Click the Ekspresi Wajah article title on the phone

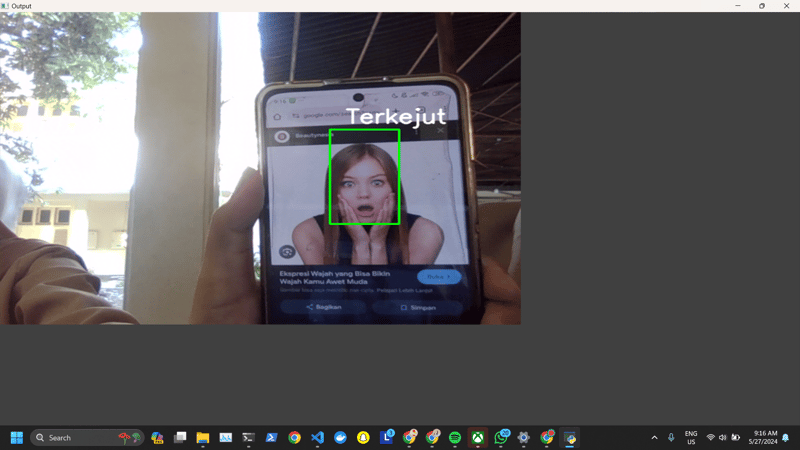click(335, 278)
